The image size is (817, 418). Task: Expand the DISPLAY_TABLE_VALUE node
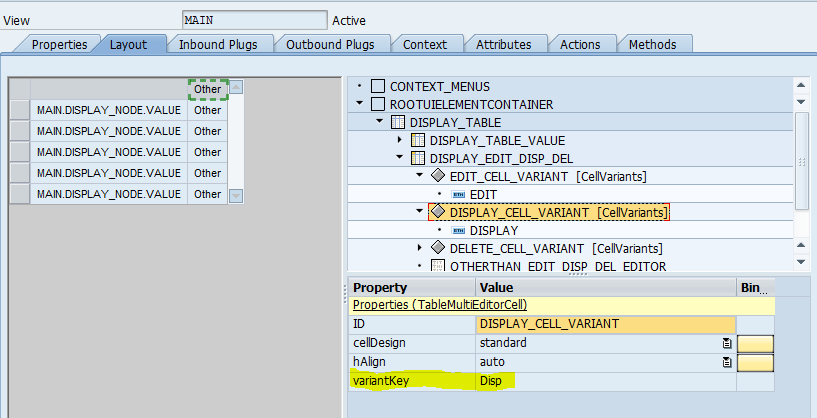coord(400,140)
